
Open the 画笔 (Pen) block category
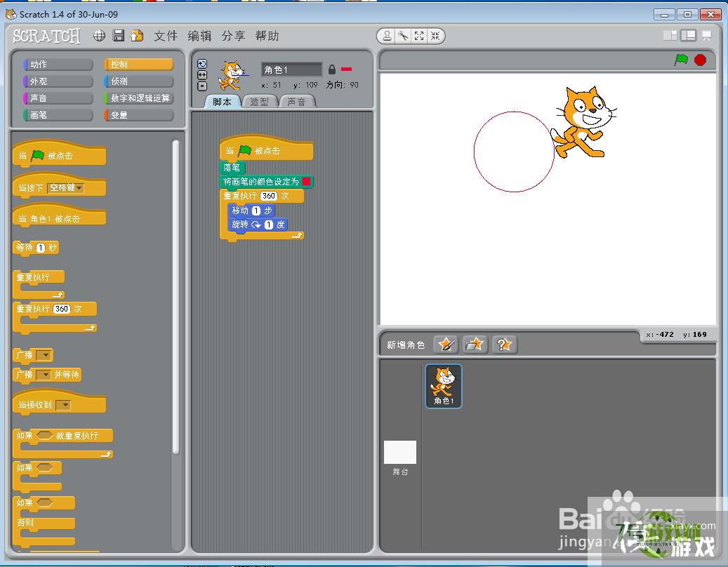pyautogui.click(x=58, y=114)
